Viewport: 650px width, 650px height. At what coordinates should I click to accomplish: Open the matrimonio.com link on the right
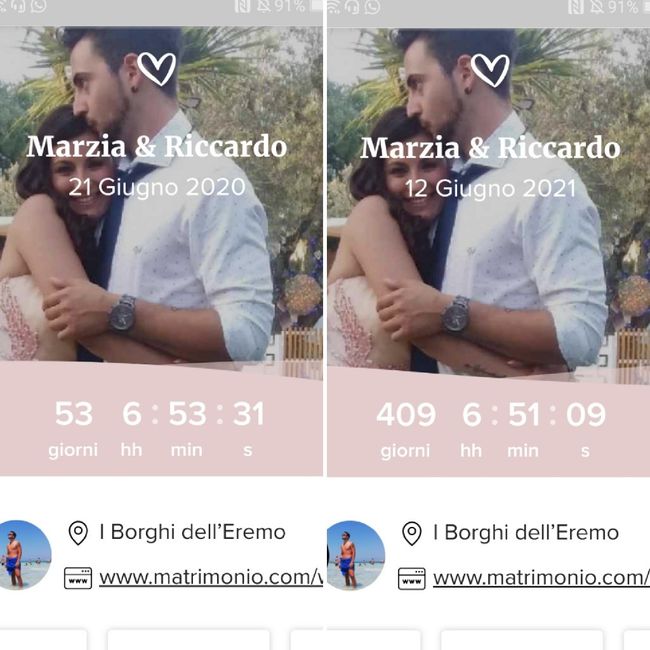tap(541, 577)
